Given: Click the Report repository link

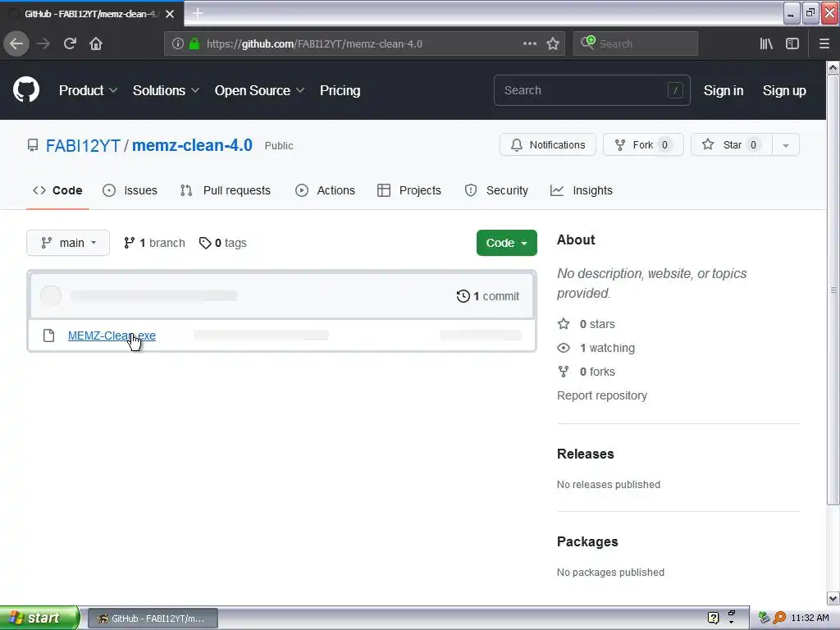Looking at the screenshot, I should click(601, 395).
